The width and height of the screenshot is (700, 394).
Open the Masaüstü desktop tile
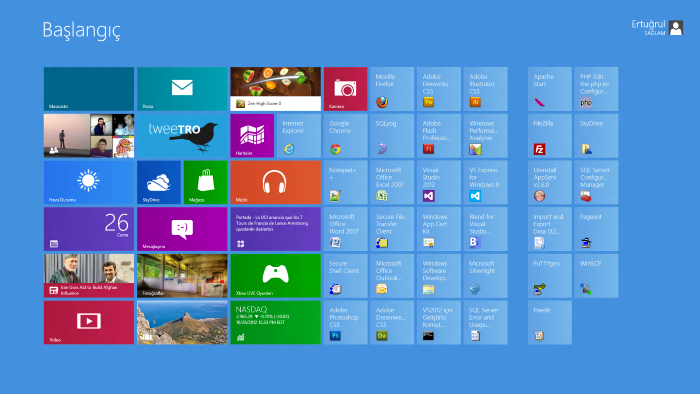pyautogui.click(x=89, y=89)
